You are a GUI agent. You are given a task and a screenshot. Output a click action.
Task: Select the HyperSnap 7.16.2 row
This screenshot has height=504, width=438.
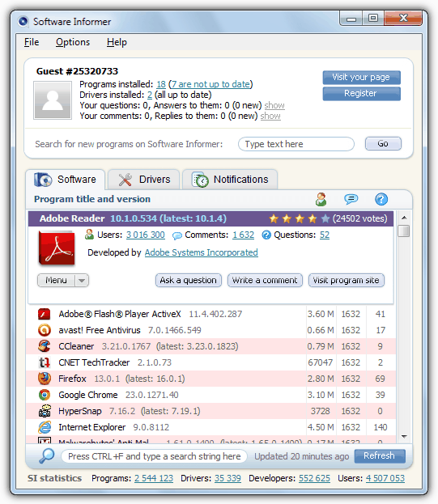pos(211,411)
